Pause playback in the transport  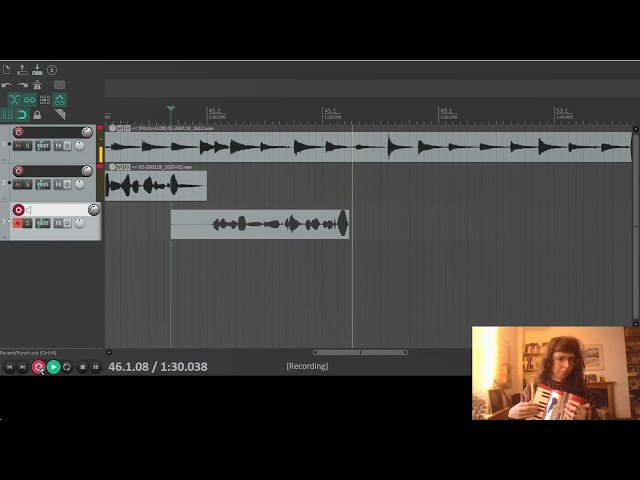(x=96, y=367)
